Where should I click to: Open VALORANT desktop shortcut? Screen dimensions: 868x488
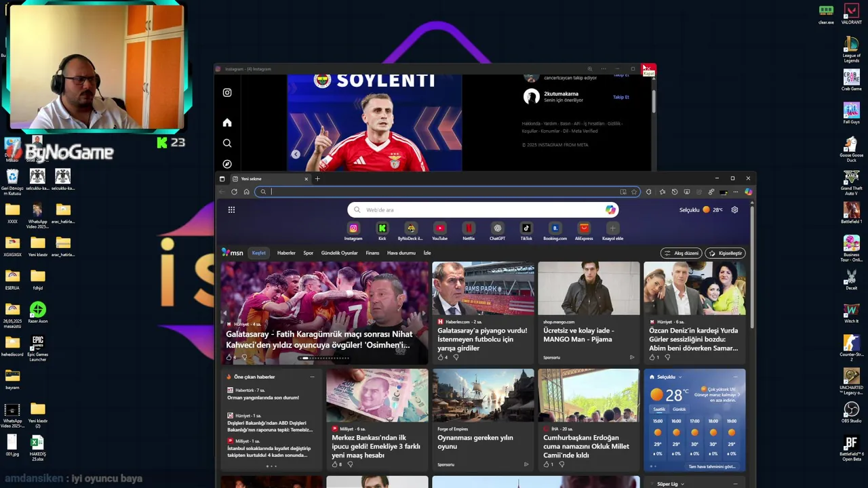(x=851, y=14)
